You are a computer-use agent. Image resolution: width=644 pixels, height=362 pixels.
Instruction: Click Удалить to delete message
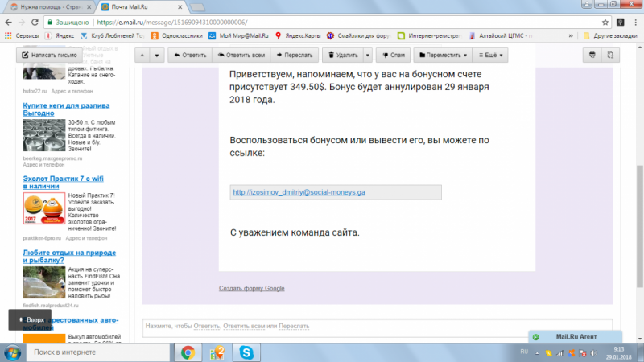(343, 55)
